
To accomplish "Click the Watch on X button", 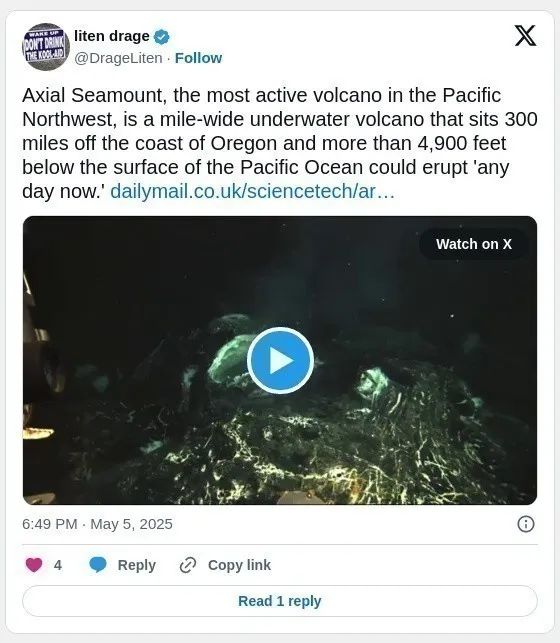I will tap(474, 244).
